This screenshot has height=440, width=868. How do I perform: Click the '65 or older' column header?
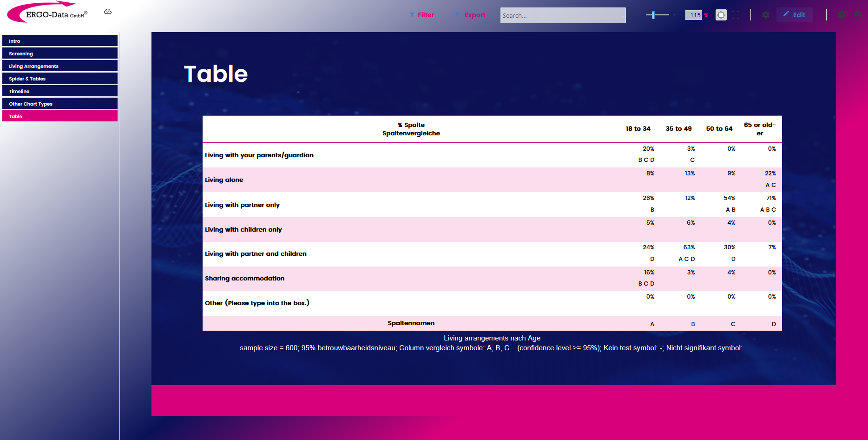[x=760, y=129]
